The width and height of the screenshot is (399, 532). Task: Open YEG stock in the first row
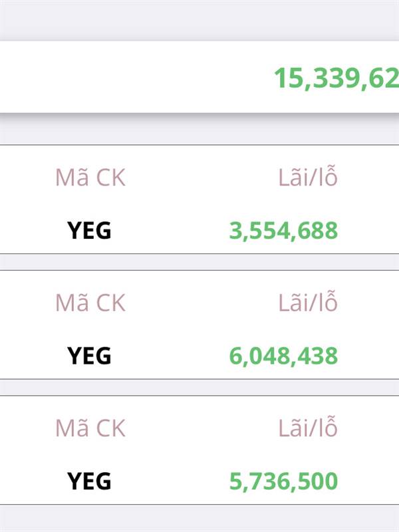[x=89, y=231]
